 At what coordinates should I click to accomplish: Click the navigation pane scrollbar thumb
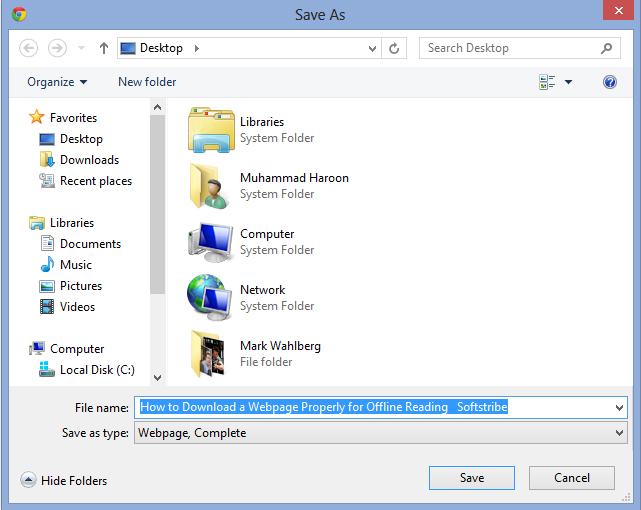(x=157, y=204)
